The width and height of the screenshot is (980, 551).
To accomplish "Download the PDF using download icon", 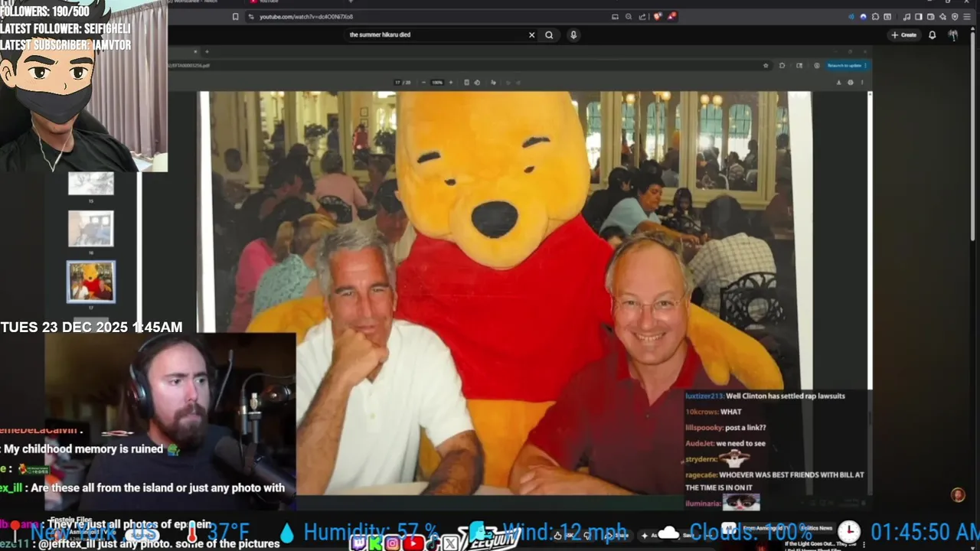I will point(838,83).
